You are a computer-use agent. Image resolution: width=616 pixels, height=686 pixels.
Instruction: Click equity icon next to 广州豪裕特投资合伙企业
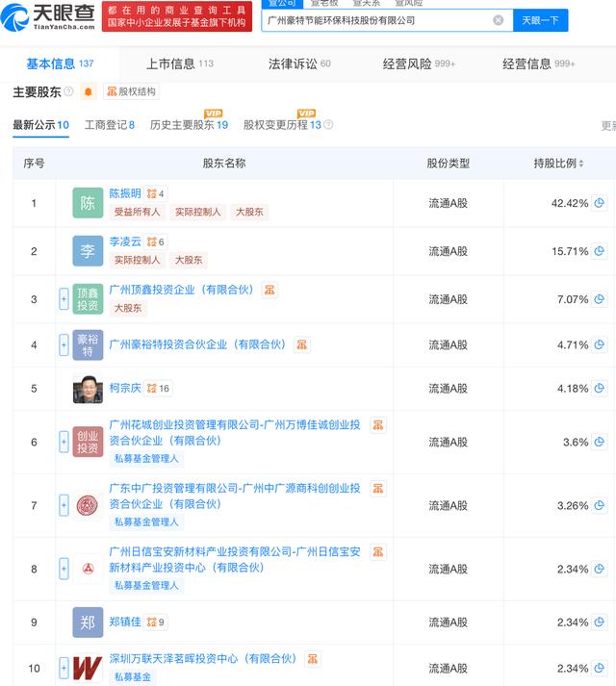point(301,344)
